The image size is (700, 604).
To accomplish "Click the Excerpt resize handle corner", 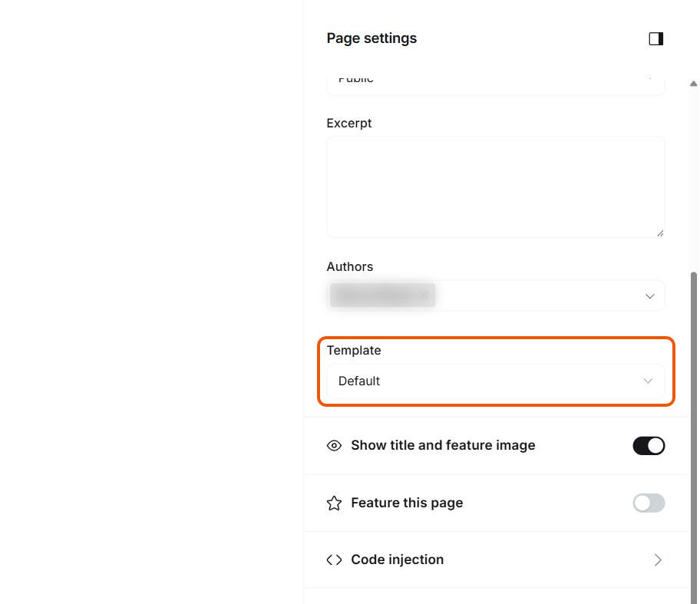I will click(x=660, y=233).
